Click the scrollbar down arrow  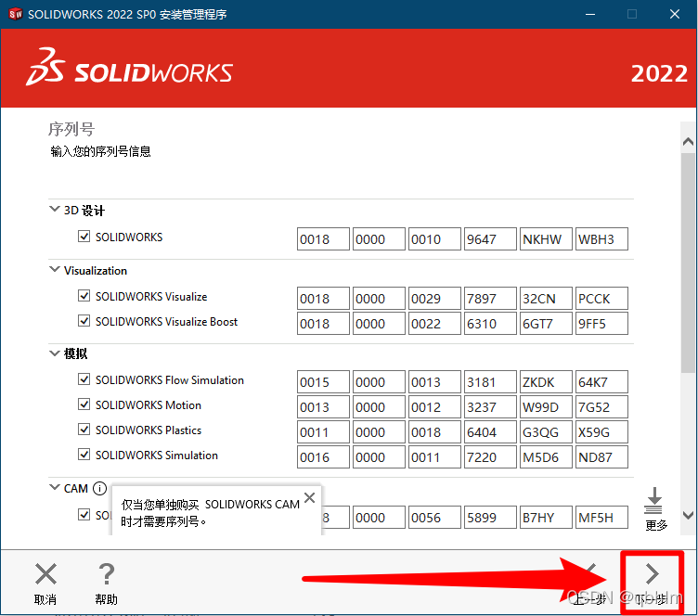click(688, 516)
